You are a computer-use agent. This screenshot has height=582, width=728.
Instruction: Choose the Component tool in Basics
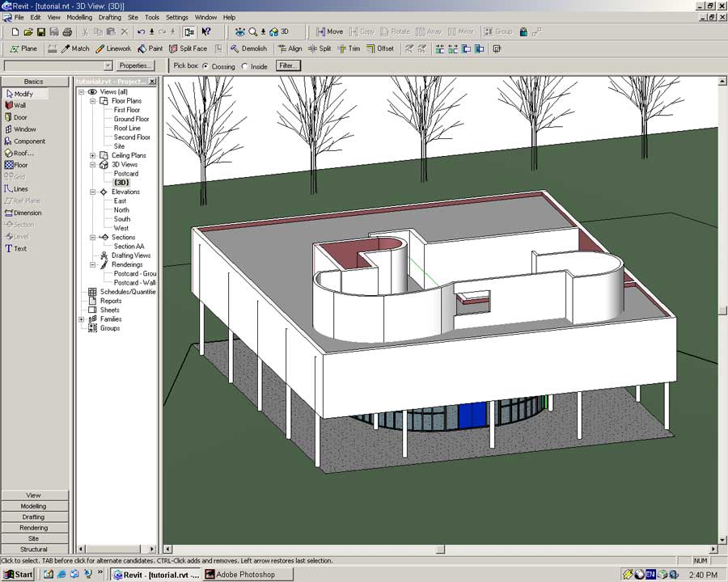point(25,141)
